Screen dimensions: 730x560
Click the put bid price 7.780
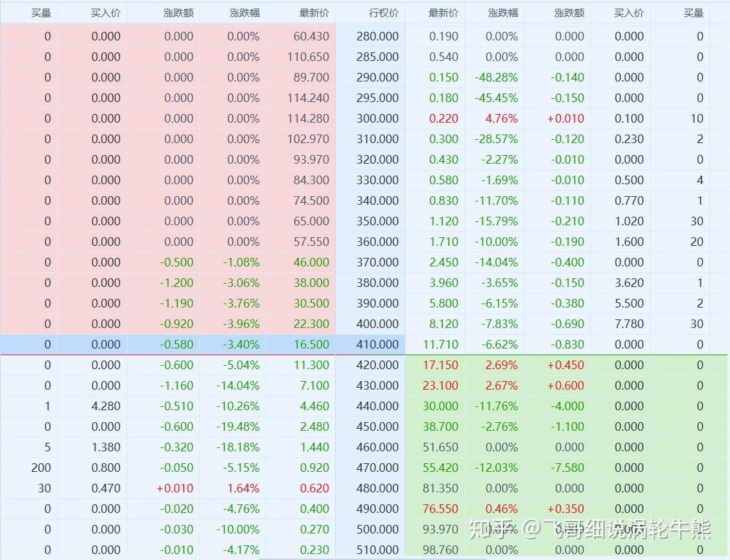point(629,324)
